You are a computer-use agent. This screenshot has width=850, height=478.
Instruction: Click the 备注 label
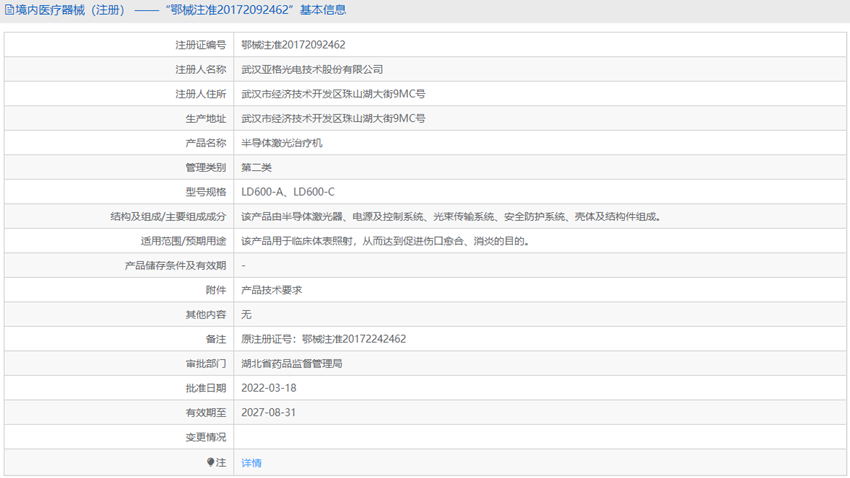coord(216,339)
